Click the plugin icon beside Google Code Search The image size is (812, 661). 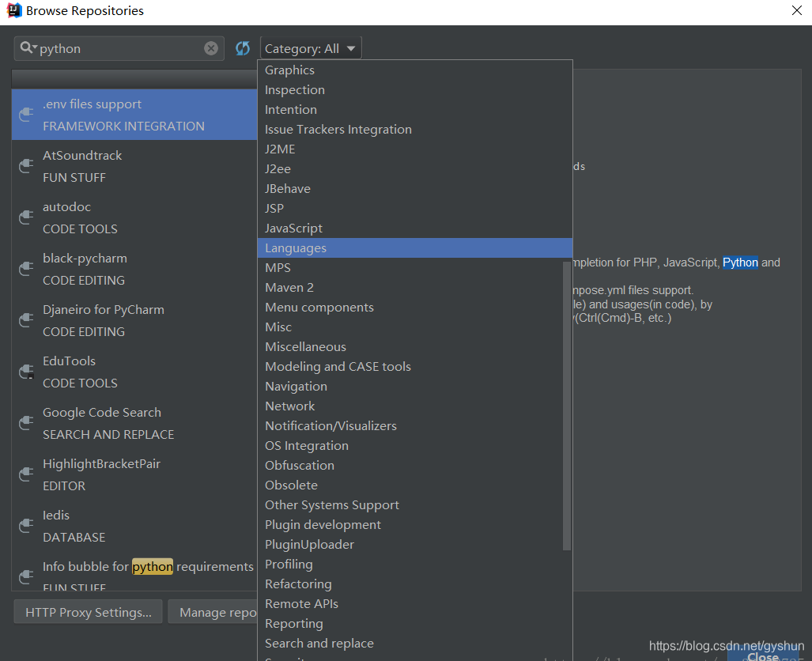click(25, 423)
